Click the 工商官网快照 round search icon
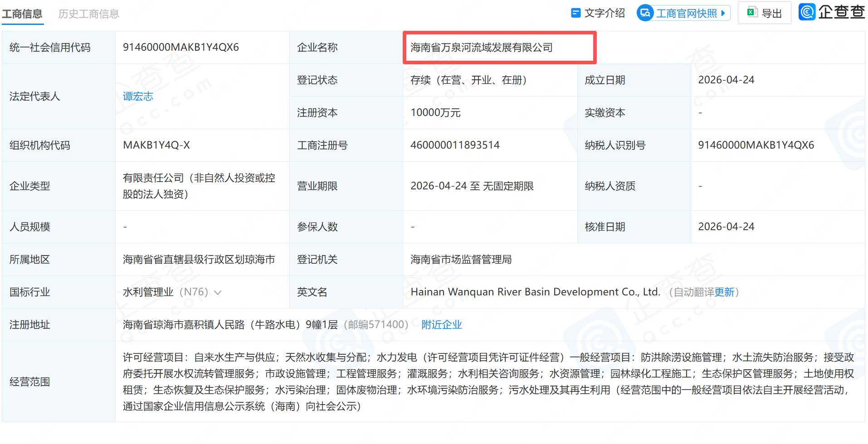Viewport: 868px width, 444px height. 645,13
